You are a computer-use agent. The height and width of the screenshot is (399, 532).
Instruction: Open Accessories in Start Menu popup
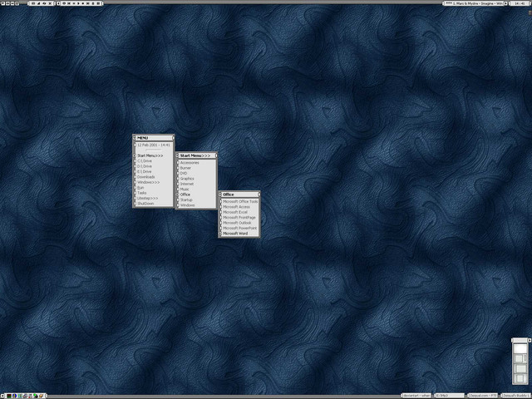pos(196,163)
